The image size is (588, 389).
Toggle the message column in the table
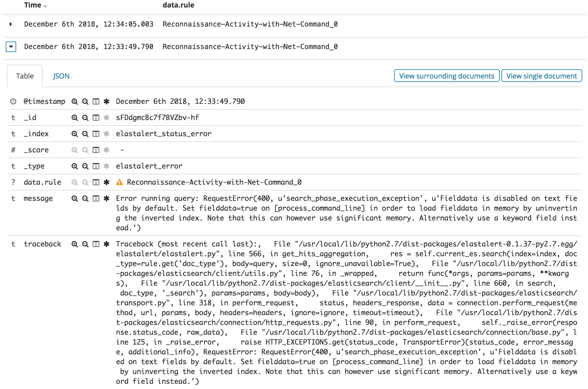(96, 198)
